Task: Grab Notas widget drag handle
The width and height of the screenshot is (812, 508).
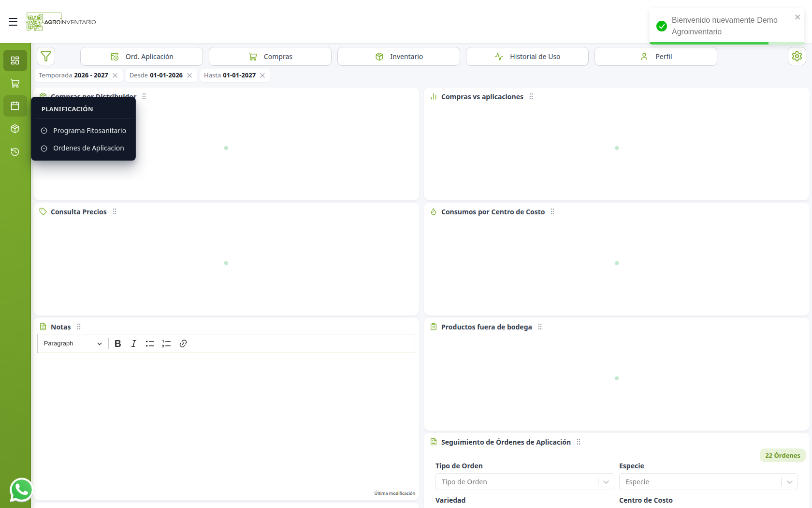Action: tap(79, 327)
